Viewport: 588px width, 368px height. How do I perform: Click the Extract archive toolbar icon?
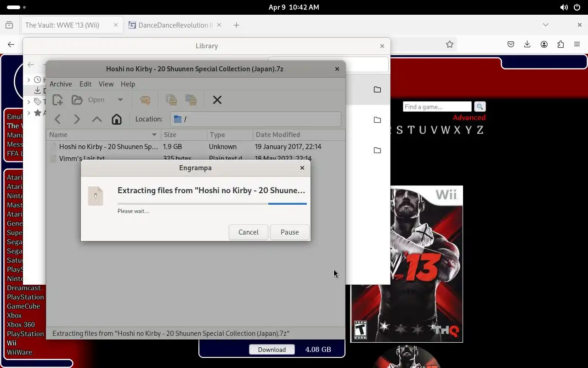coord(145,100)
